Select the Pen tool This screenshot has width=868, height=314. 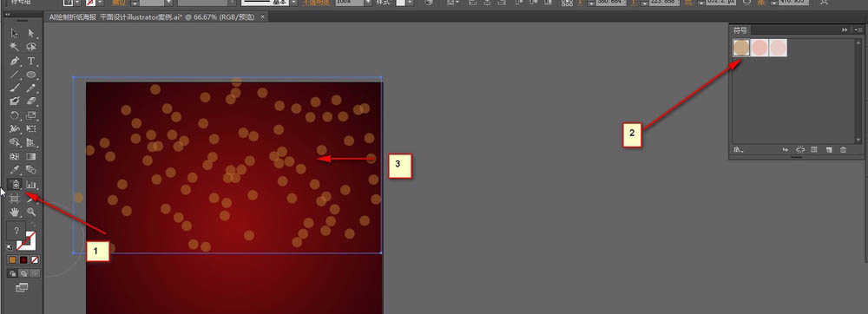click(15, 61)
